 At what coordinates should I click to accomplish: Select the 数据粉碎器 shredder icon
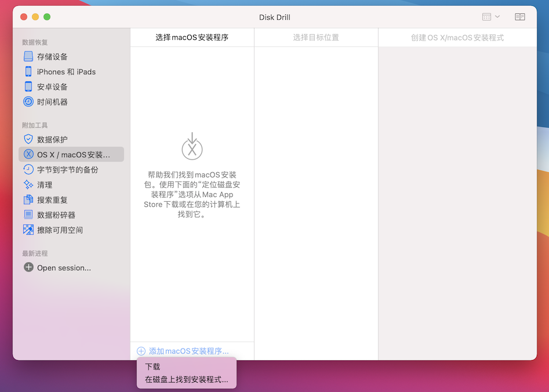[x=28, y=215]
